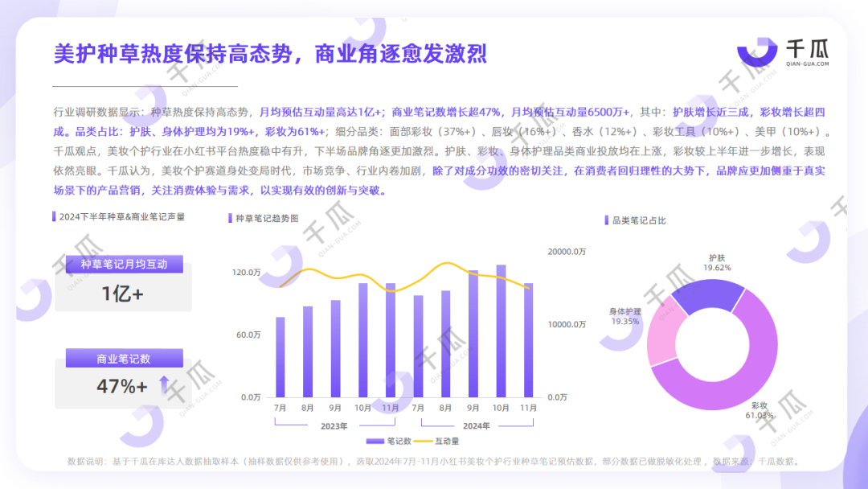Viewport: 868px width, 489px height.
Task: Click the 2023 7月 bar
Action: [x=280, y=357]
